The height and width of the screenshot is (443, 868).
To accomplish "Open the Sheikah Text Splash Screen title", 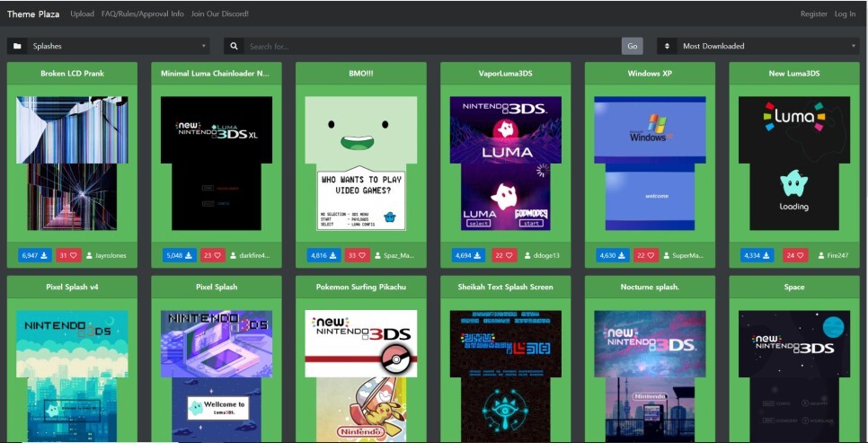I will point(505,287).
